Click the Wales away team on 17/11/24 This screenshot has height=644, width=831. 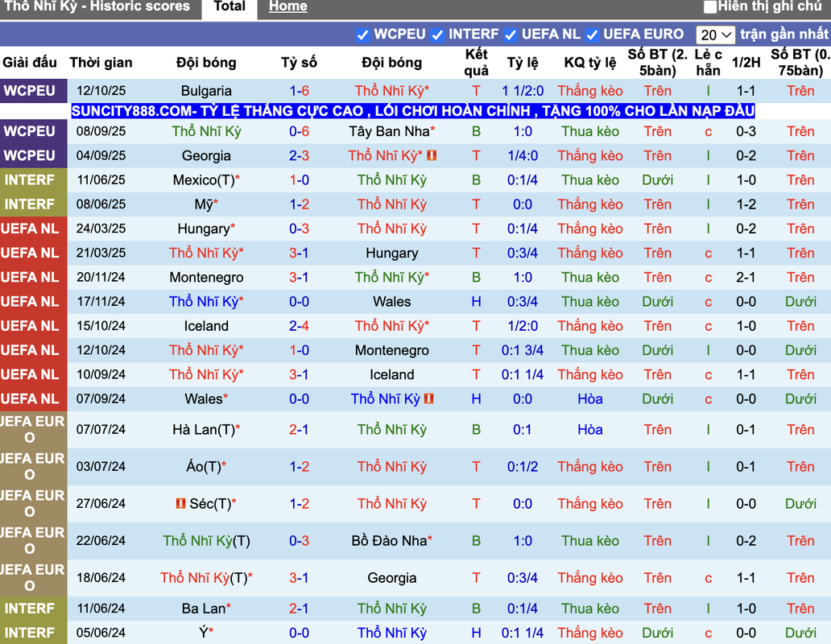pyautogui.click(x=391, y=302)
